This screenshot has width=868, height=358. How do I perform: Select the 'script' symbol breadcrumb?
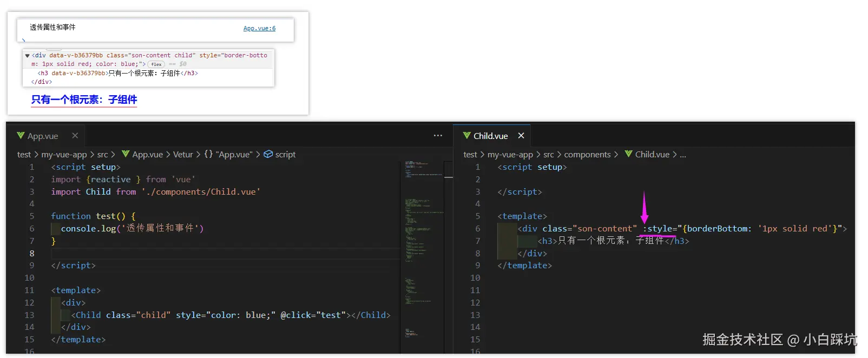(x=285, y=155)
